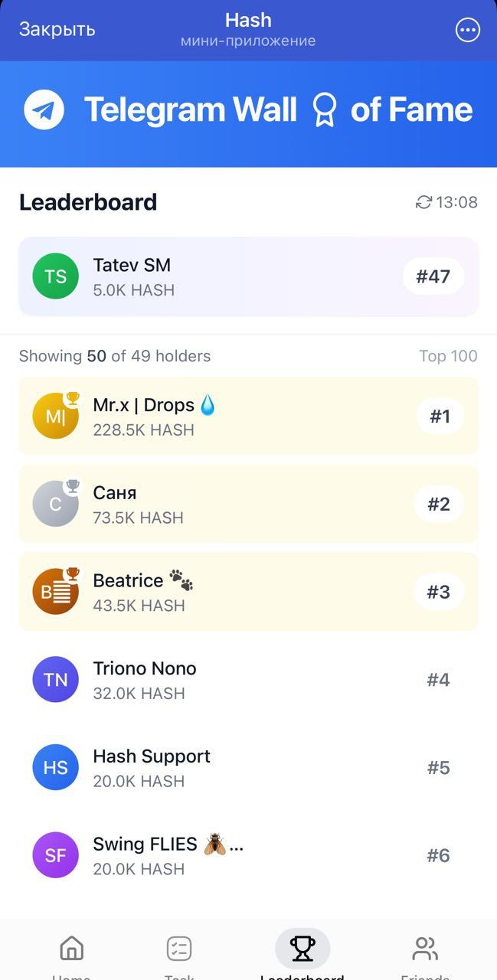497x980 pixels.
Task: Open the Home tab icon
Action: click(x=71, y=949)
